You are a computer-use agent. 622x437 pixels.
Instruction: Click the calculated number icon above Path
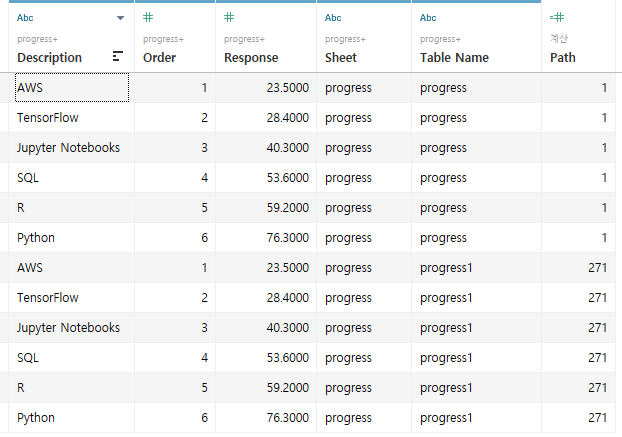pos(557,17)
